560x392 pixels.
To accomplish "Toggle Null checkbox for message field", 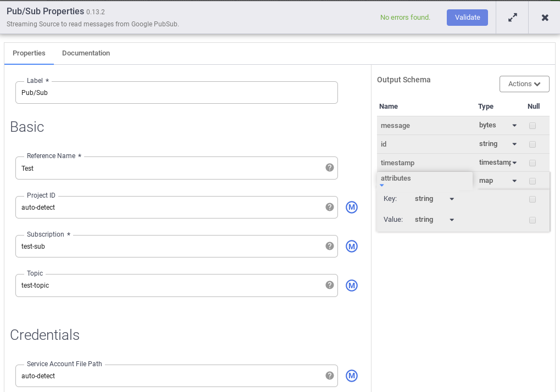I will tap(533, 126).
